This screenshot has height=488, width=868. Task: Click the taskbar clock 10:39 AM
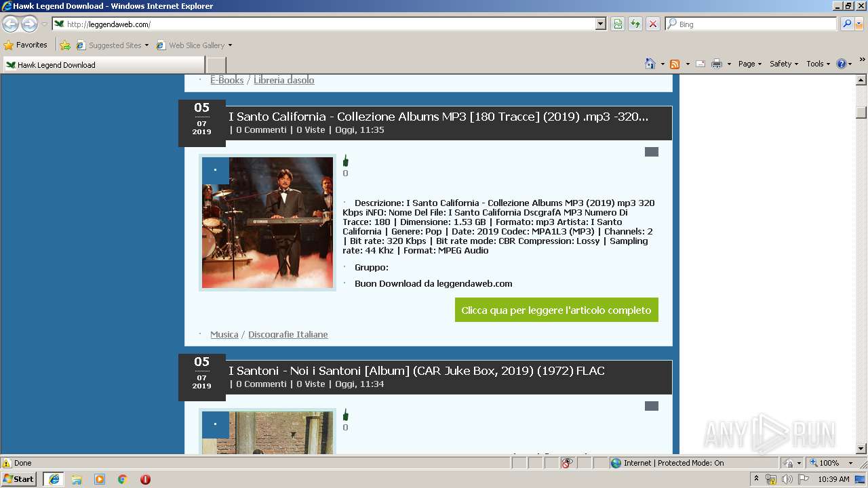(834, 479)
